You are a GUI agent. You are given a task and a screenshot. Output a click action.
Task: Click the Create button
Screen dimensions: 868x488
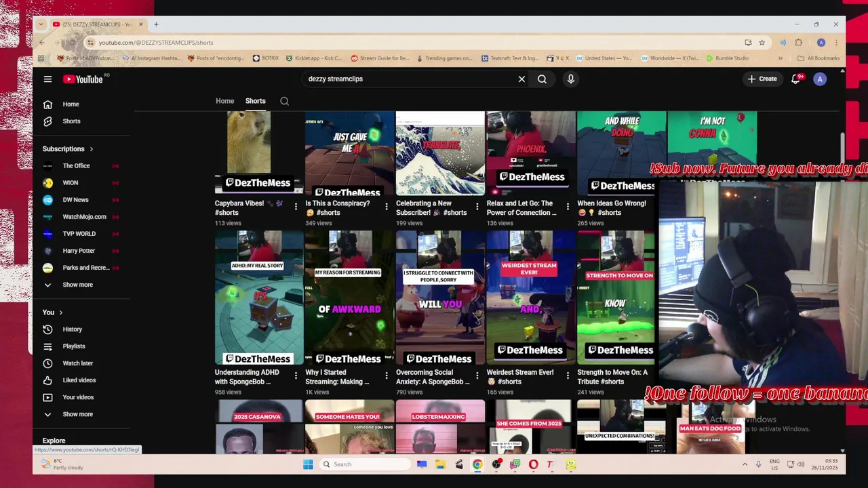click(x=762, y=79)
